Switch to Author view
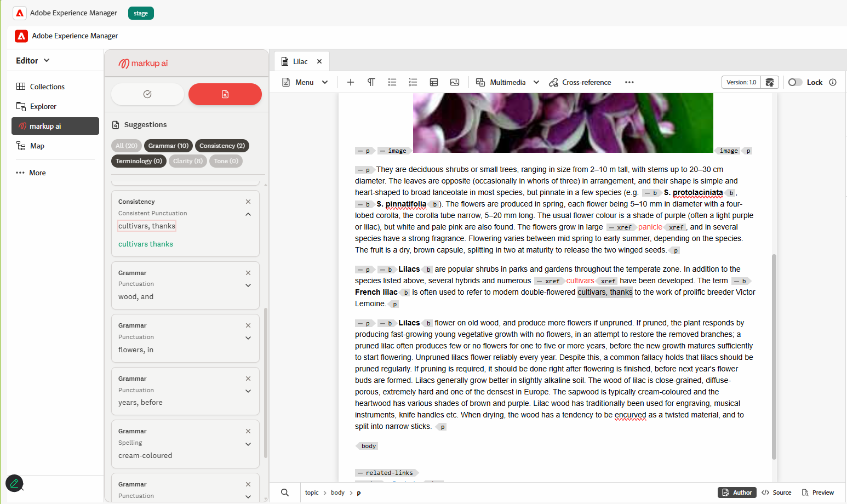Image resolution: width=847 pixels, height=504 pixels. pos(737,492)
